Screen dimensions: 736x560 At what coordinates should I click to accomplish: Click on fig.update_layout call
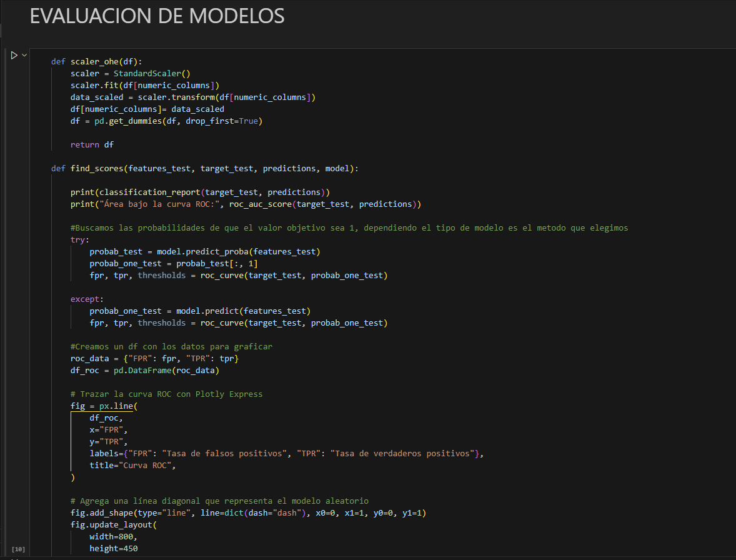(x=111, y=525)
